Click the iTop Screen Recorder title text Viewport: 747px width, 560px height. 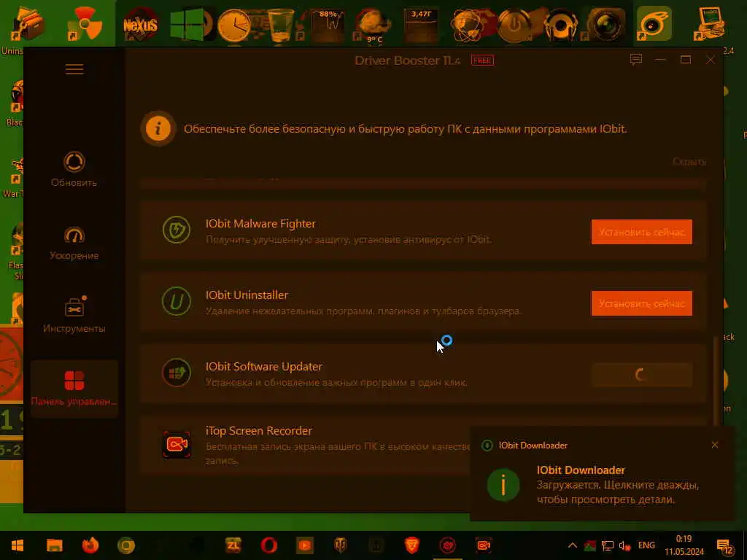259,431
